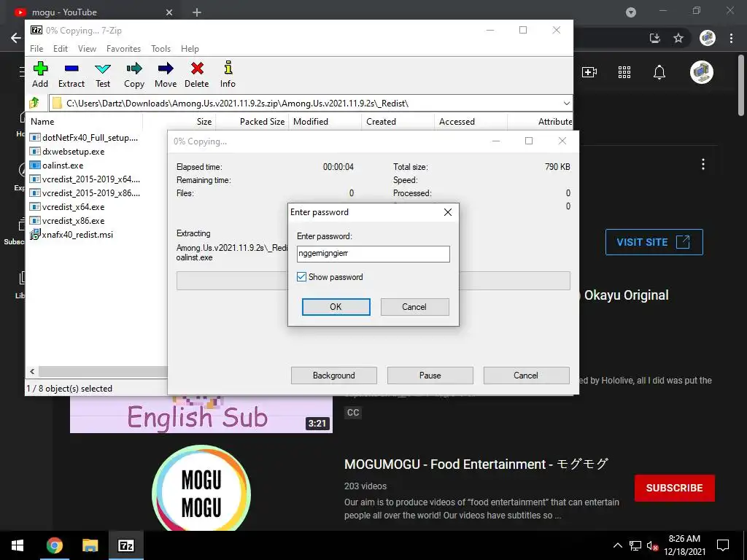Open the Help menu in 7-Zip
747x560 pixels.
(x=190, y=49)
